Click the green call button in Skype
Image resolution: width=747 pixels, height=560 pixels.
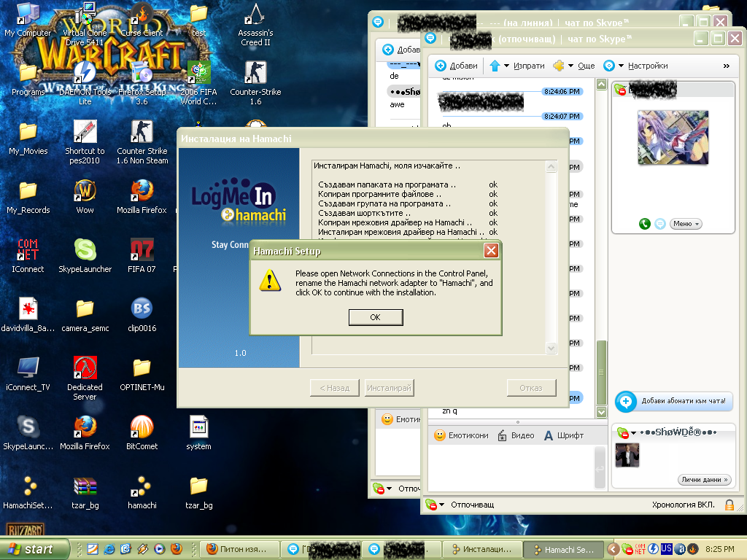click(x=644, y=224)
